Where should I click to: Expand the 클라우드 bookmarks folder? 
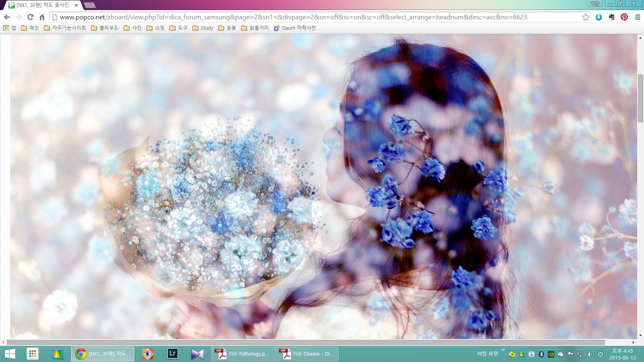pyautogui.click(x=105, y=28)
